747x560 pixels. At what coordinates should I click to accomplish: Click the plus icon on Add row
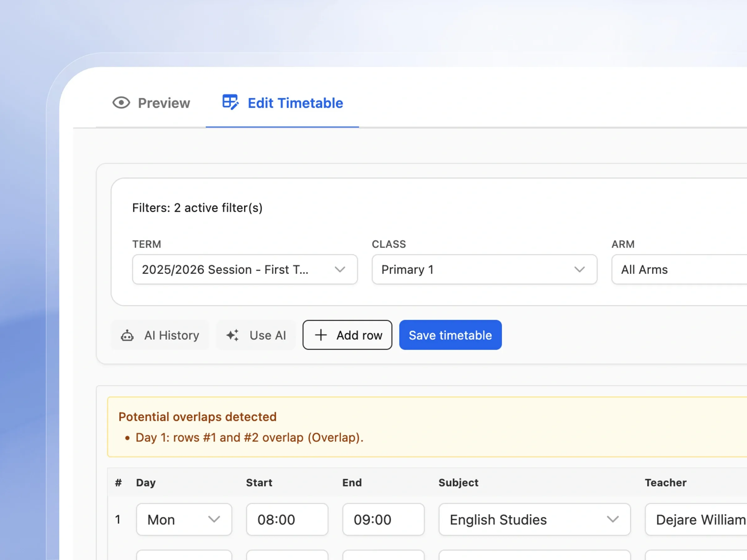[321, 335]
